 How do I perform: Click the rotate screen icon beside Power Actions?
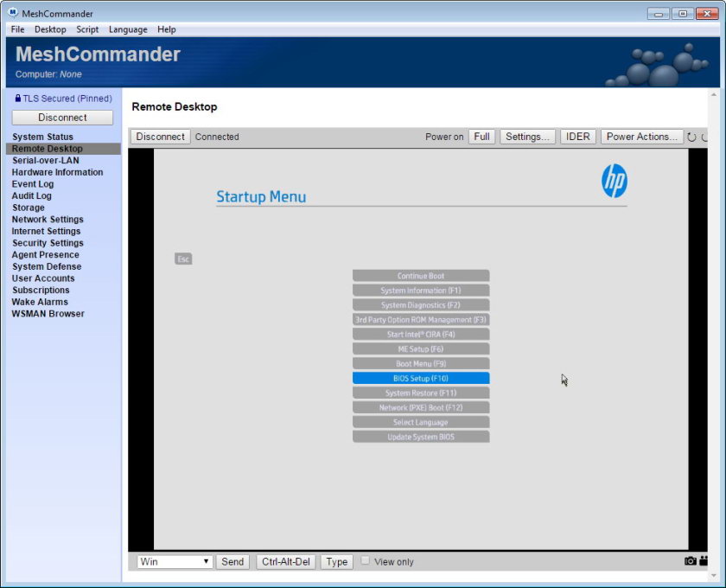click(x=691, y=137)
